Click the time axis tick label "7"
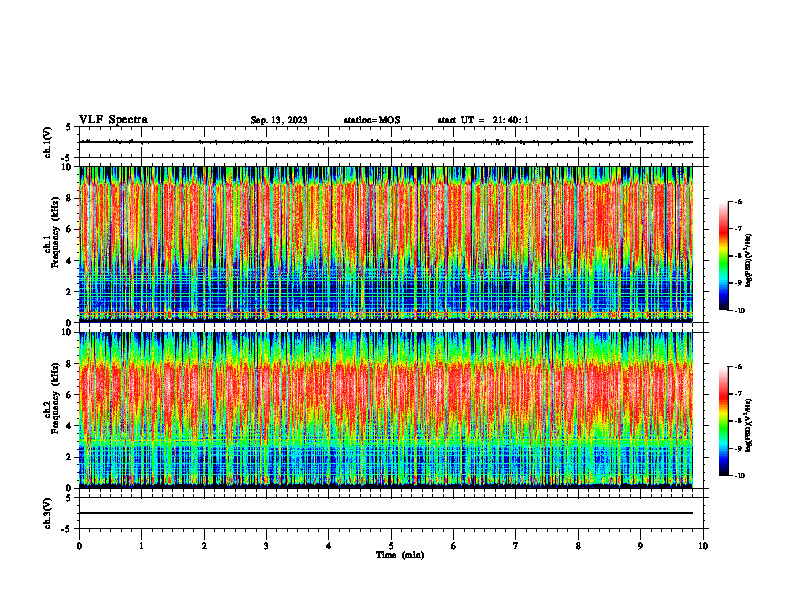 click(x=516, y=546)
